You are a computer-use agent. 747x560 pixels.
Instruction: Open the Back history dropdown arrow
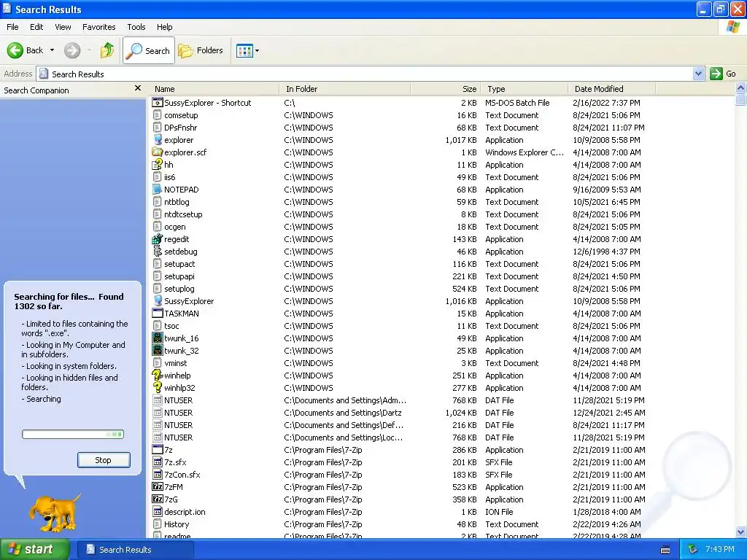pyautogui.click(x=52, y=50)
